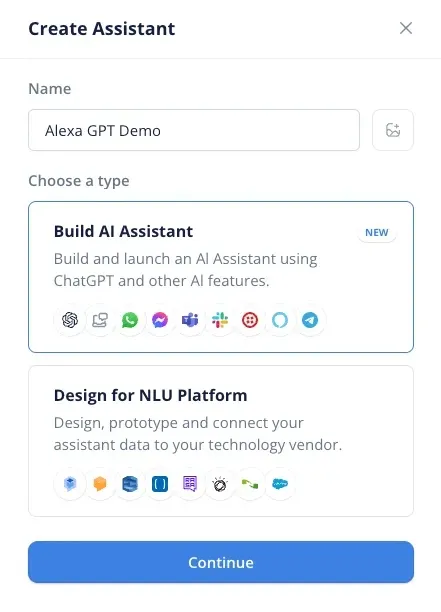Screen dimensions: 441x612
Task: Focus the Name input field
Action: (x=194, y=130)
